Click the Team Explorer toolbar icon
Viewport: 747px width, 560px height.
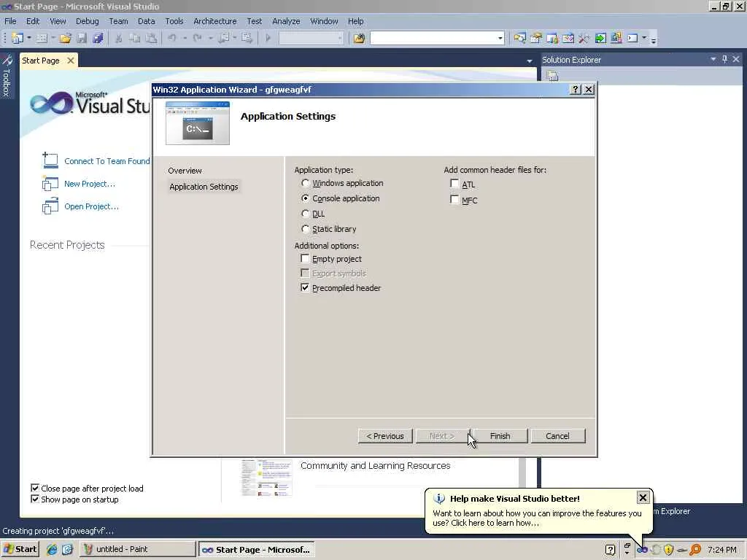552,38
